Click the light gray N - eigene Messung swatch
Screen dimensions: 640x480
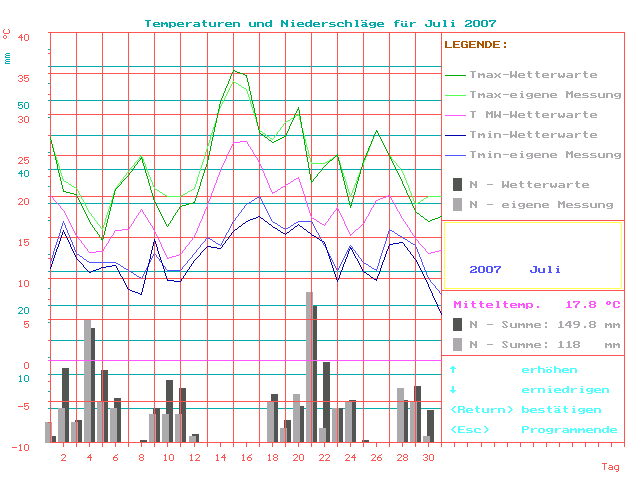tap(457, 204)
